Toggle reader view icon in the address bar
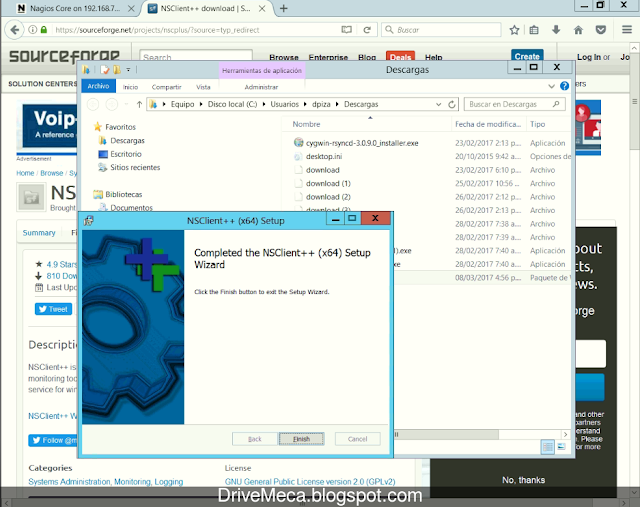 pos(346,30)
